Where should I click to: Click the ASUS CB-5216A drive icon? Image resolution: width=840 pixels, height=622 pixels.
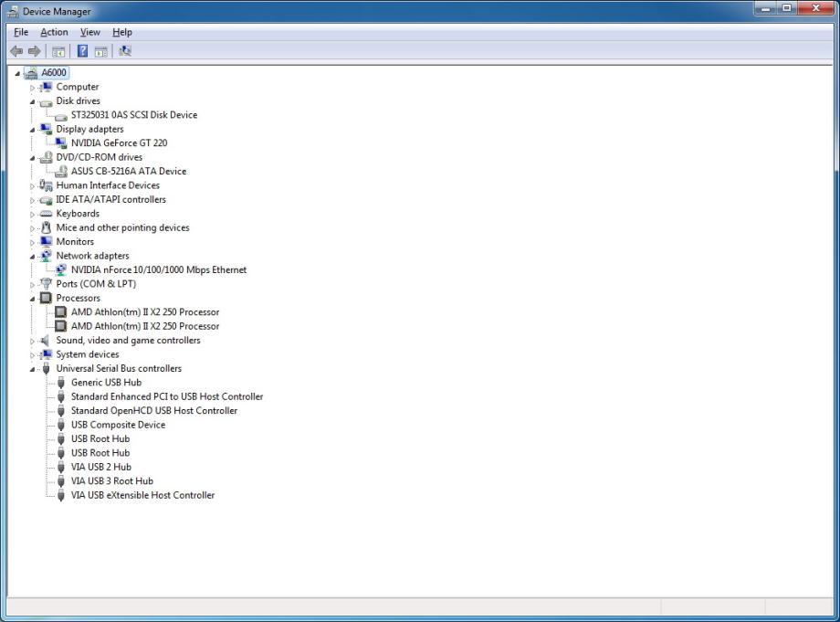pos(61,172)
